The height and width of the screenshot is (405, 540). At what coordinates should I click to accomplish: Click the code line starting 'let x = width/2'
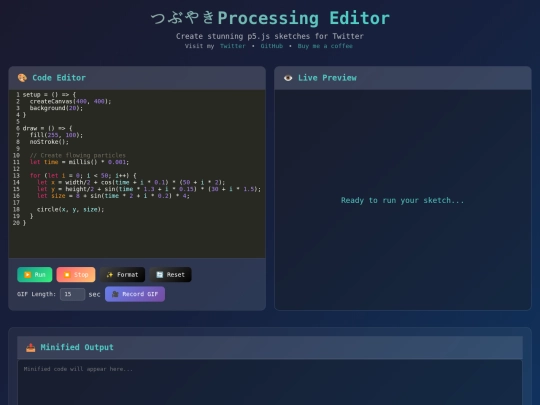coord(131,183)
